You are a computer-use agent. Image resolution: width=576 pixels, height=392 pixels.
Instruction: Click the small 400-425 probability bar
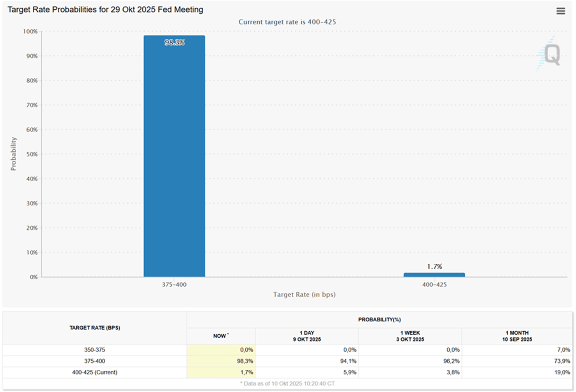[434, 275]
